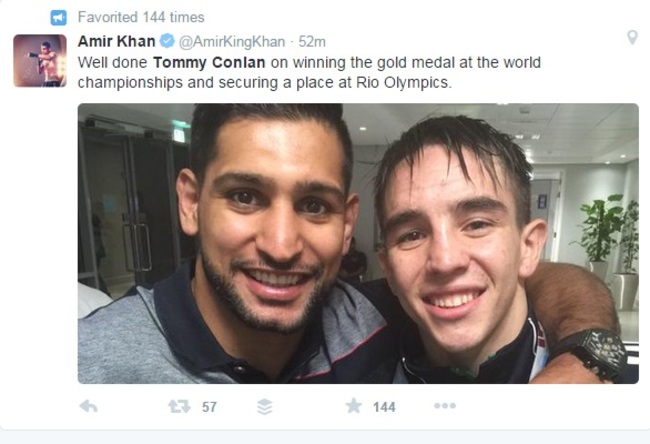Click the bold Tommy Conlan text
650x444 pixels.
(209, 63)
